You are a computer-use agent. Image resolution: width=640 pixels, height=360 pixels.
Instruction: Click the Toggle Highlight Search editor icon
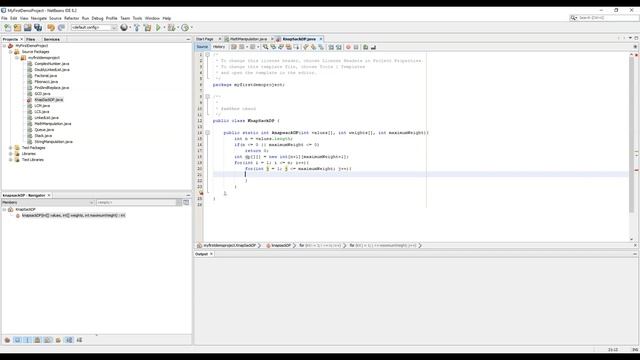289,47
